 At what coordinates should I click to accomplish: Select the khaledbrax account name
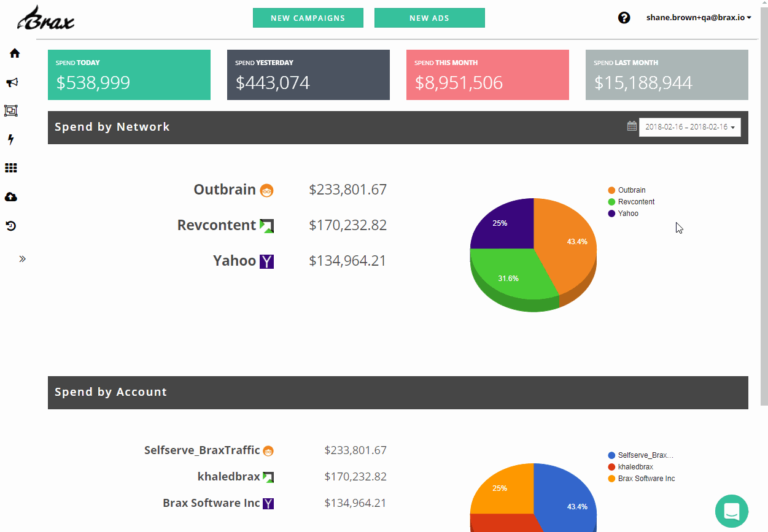coord(228,477)
